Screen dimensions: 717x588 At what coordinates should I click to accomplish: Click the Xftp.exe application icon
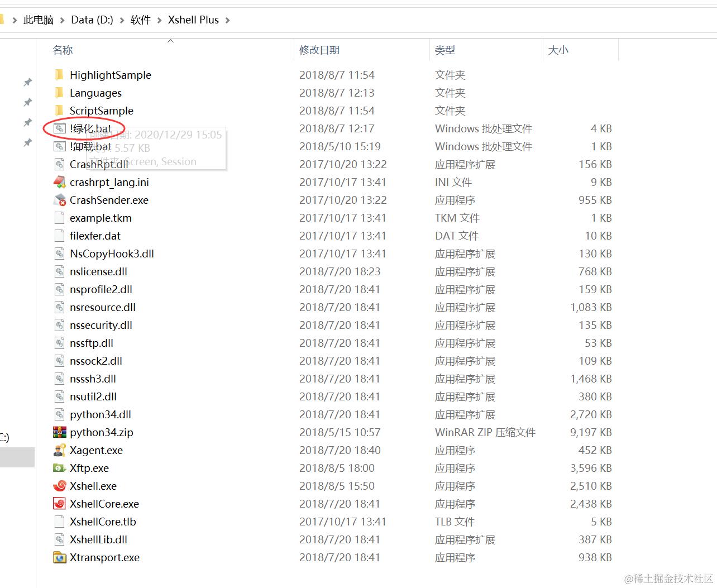click(x=59, y=468)
